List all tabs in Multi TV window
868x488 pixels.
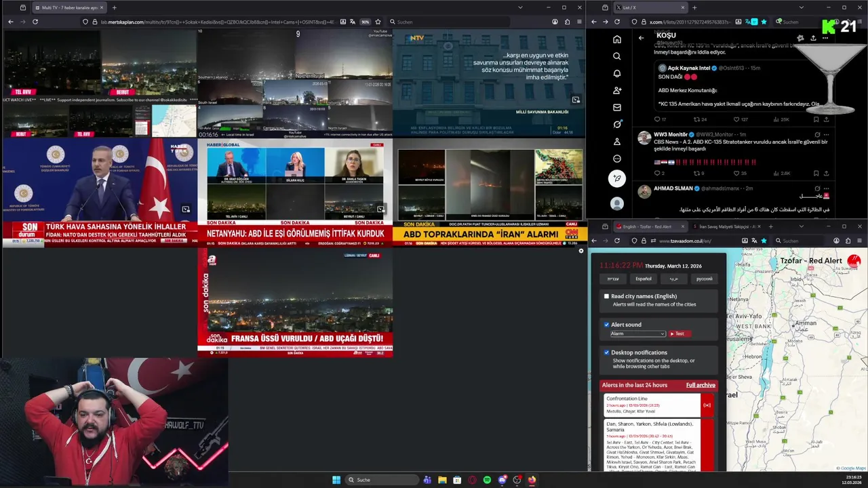520,7
